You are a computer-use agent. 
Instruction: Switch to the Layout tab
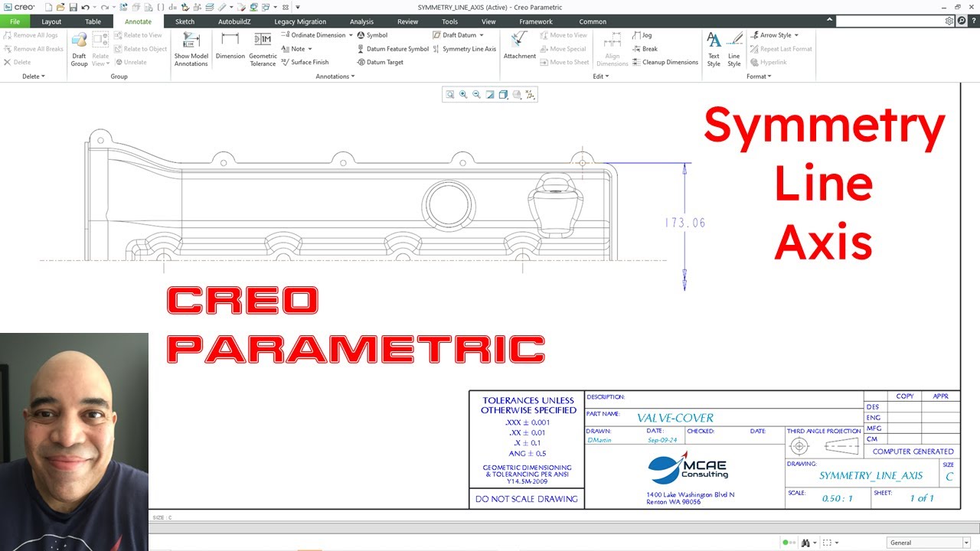(x=51, y=21)
